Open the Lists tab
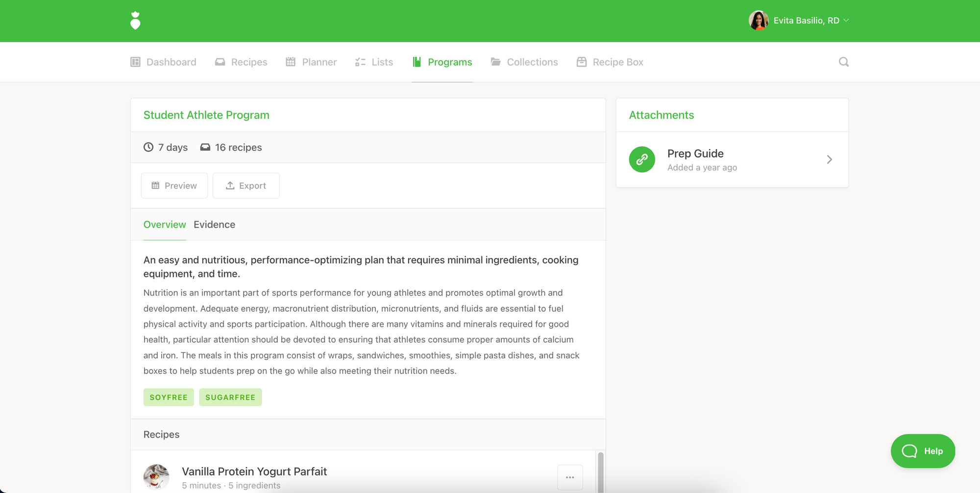This screenshot has height=493, width=980. point(374,62)
